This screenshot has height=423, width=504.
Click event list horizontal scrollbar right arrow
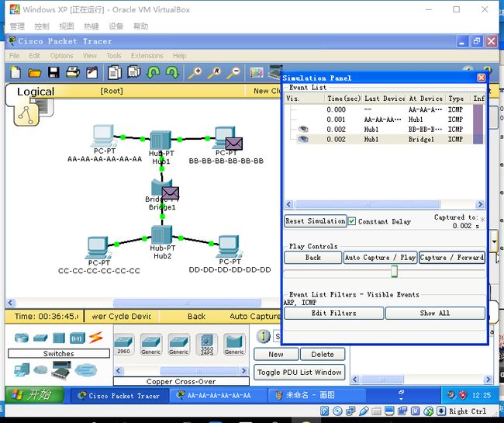(x=480, y=204)
